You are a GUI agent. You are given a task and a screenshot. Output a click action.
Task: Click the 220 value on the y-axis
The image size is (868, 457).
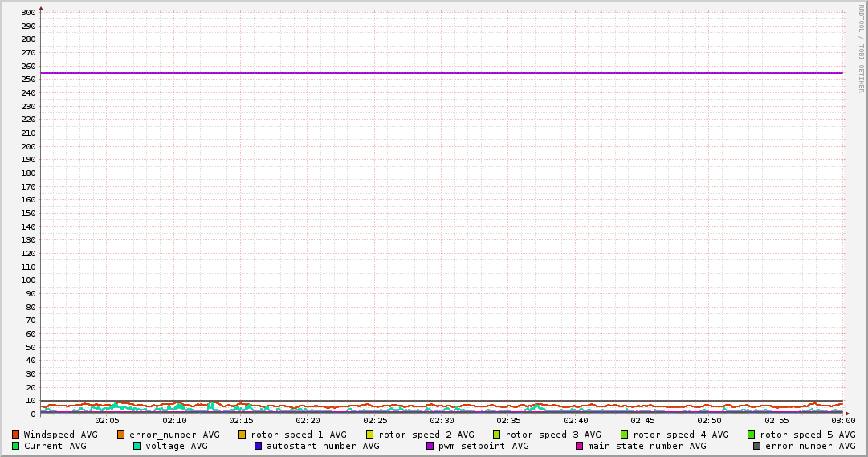29,120
